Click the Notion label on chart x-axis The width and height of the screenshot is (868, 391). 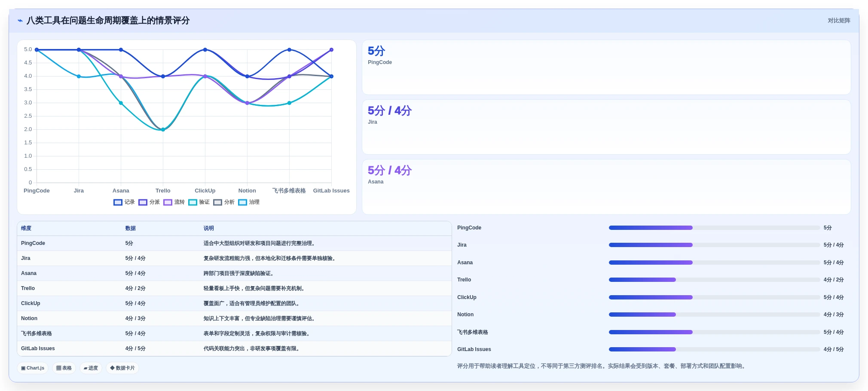[247, 191]
